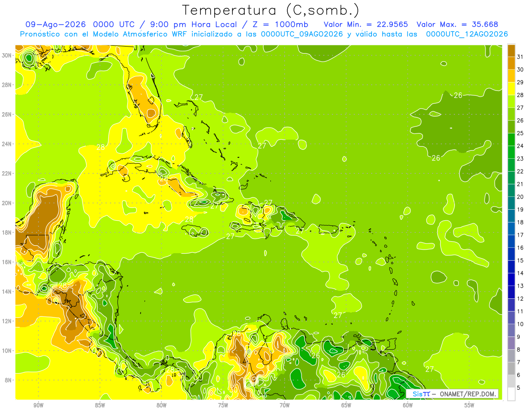Click the legend value 8
This screenshot has height=411, width=532.
click(x=519, y=349)
